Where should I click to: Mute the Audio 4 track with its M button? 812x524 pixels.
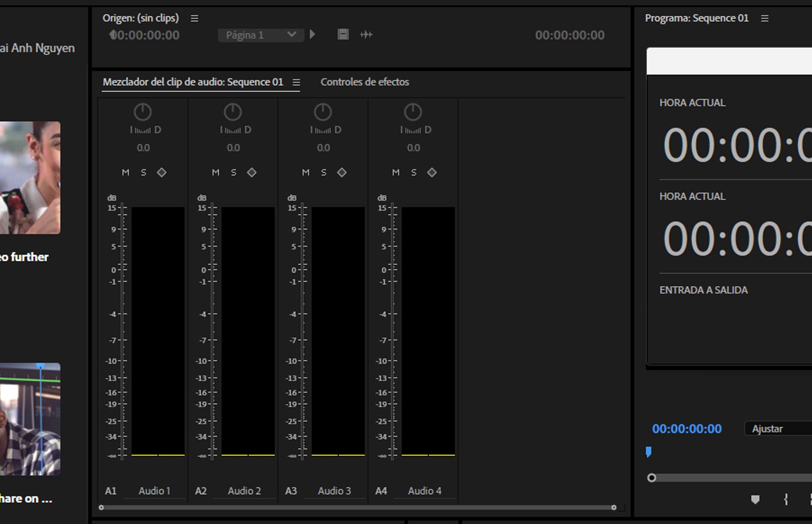396,172
